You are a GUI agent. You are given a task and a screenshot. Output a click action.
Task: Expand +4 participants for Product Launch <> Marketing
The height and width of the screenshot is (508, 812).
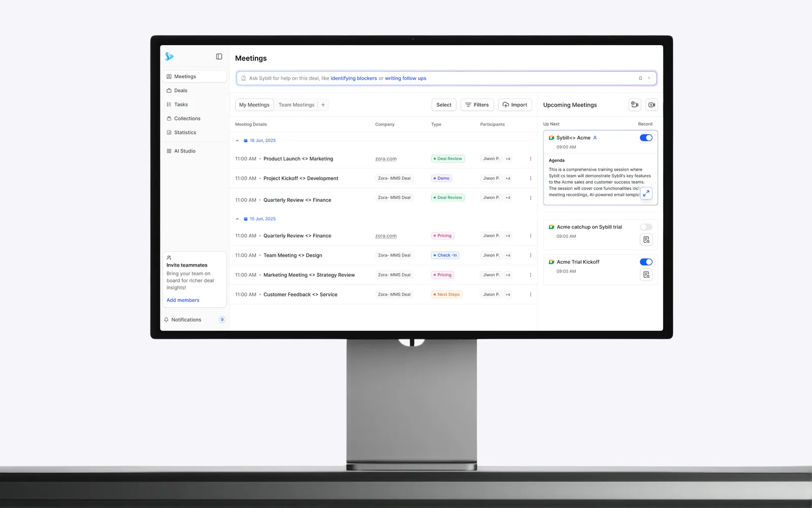(x=508, y=159)
